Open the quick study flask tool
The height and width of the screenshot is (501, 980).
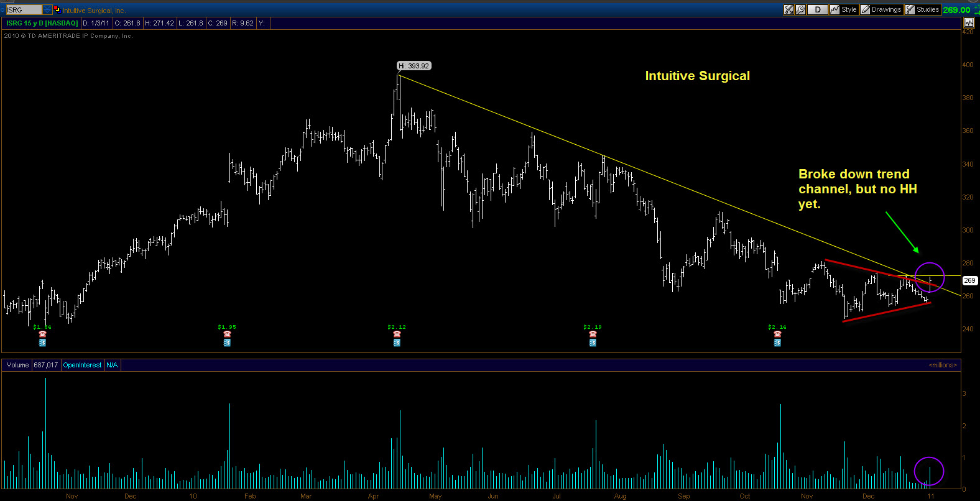point(788,9)
